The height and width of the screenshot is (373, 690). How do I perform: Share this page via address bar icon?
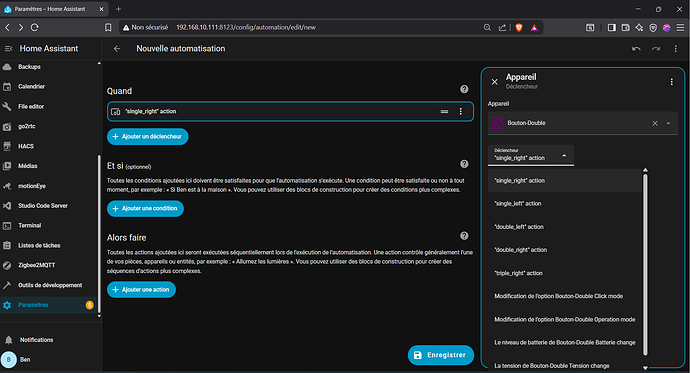(502, 27)
